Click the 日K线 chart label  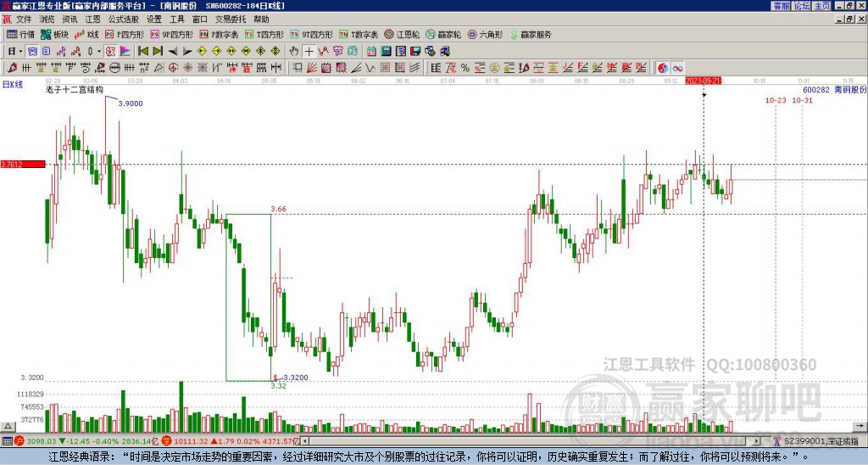(x=12, y=85)
